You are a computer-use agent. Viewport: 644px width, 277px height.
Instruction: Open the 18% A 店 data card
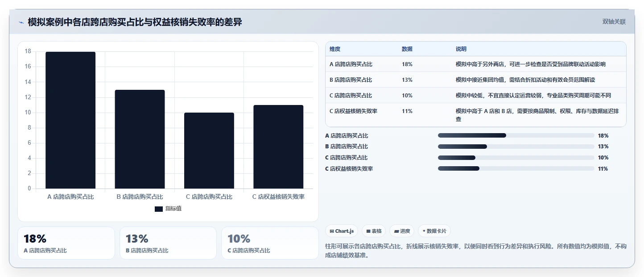coord(66,243)
